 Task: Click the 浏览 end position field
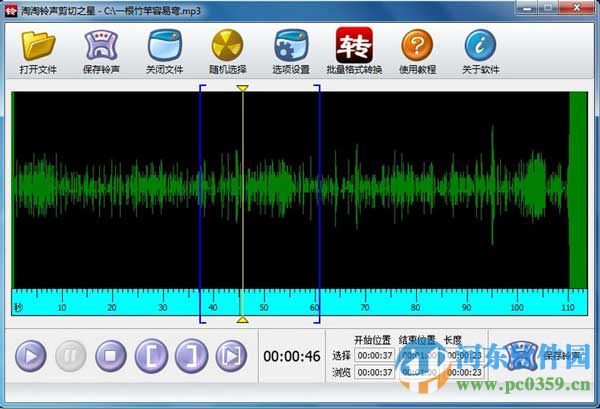419,372
